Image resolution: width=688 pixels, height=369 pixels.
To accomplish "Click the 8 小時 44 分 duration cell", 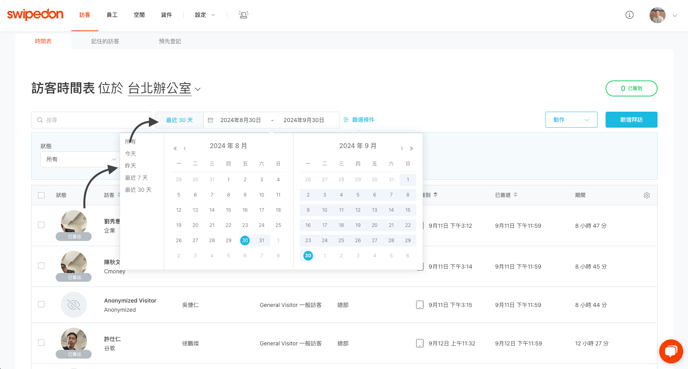I will point(591,305).
